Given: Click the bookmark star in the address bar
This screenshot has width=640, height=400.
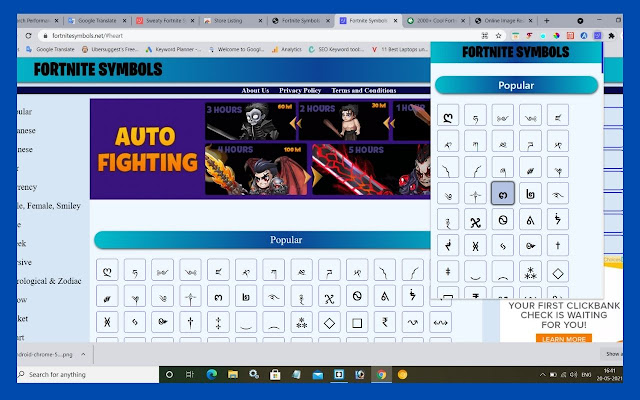Looking at the screenshot, I should (498, 36).
